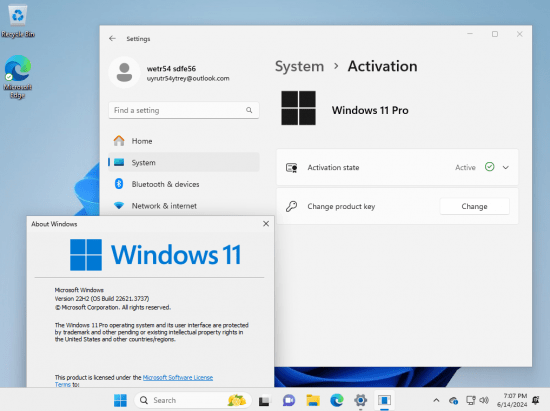
Task: Click the Activation page heading
Action: click(x=382, y=66)
